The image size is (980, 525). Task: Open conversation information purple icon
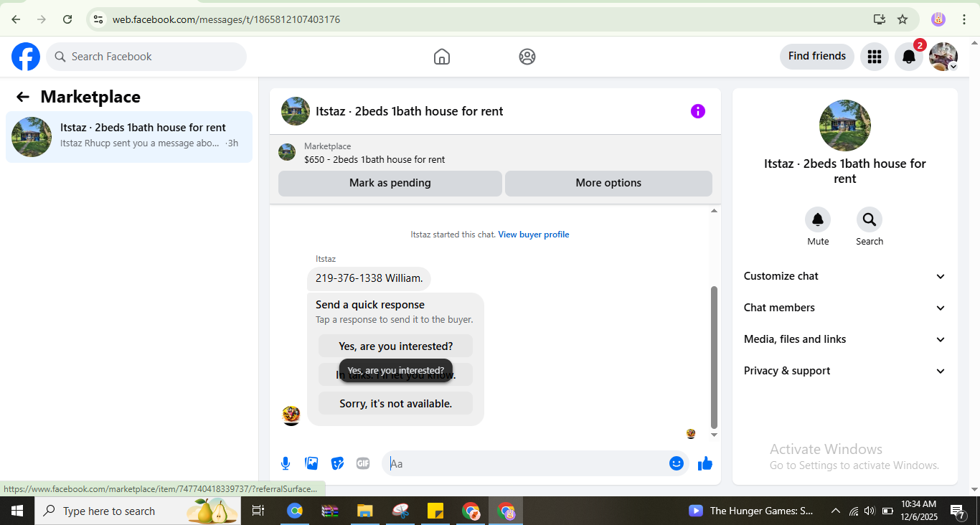point(698,111)
